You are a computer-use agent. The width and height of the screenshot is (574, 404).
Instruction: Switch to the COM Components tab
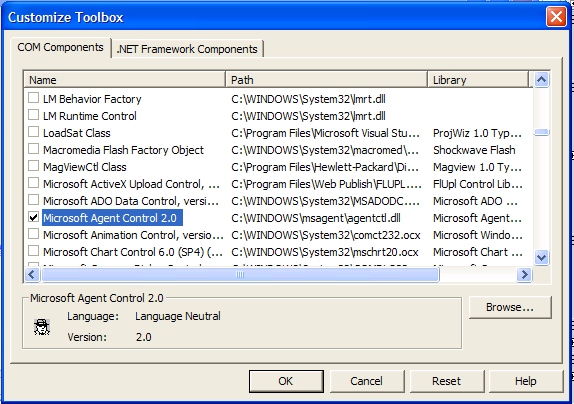[60, 48]
